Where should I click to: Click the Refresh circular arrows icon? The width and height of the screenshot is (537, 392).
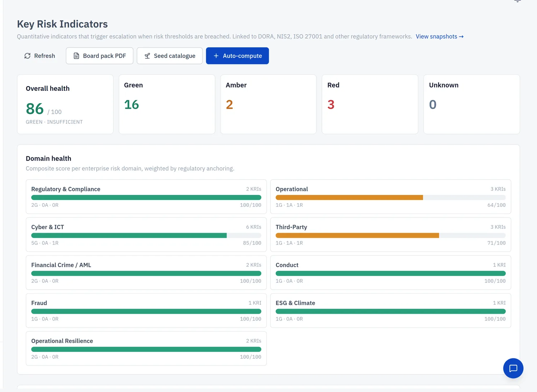pos(27,56)
